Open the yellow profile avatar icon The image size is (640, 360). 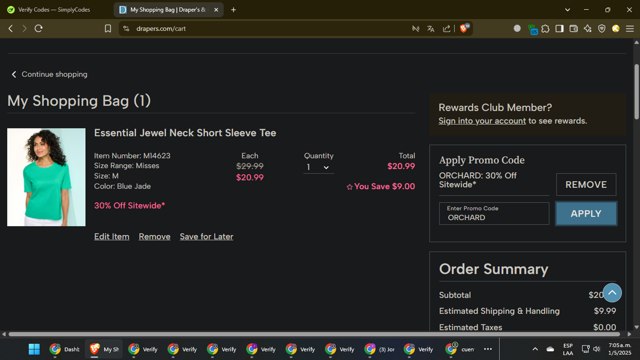pyautogui.click(x=616, y=29)
